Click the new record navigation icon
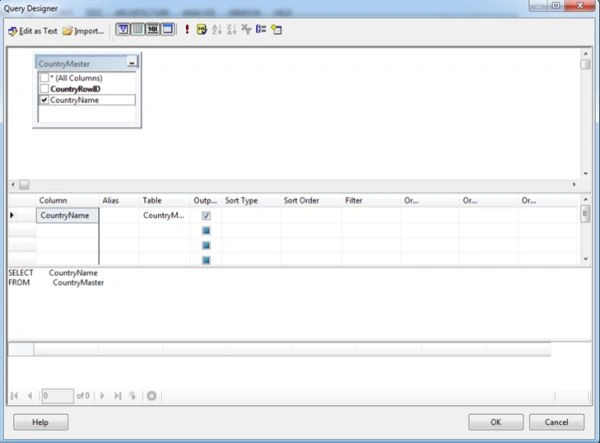Viewport: 600px width, 443px height. tap(132, 396)
